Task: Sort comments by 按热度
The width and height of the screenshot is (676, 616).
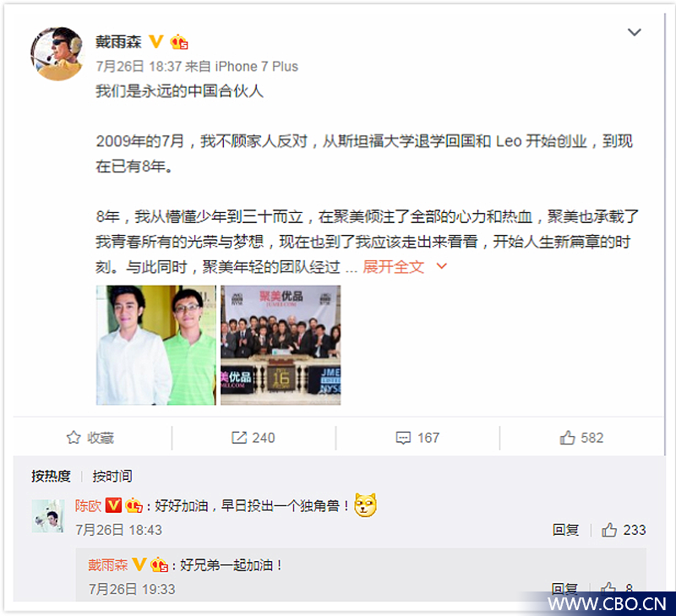Action: point(51,476)
